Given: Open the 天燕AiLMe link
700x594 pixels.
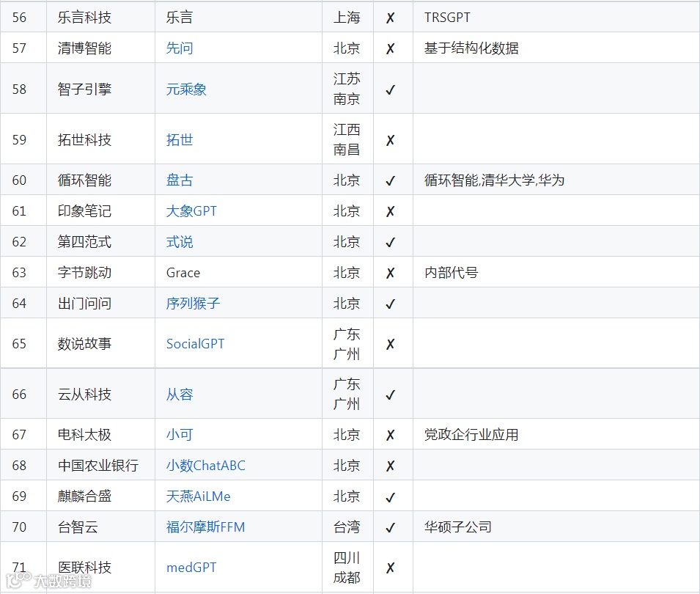Looking at the screenshot, I should tap(198, 496).
